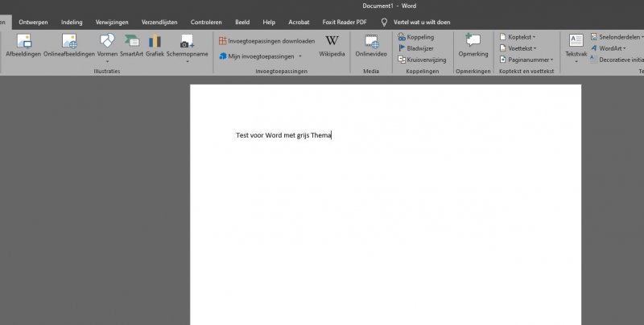Insert a picture with the Afbeeldingen icon
Viewport: 644px width, 325px height.
click(23, 44)
